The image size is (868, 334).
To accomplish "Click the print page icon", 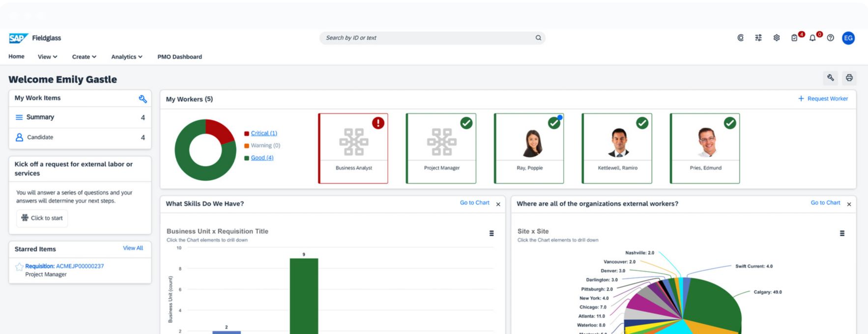I will 849,78.
